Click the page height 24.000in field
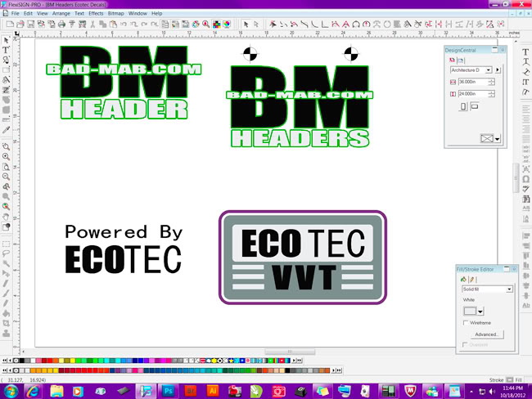Screen dimensions: 532x399 click(x=473, y=93)
